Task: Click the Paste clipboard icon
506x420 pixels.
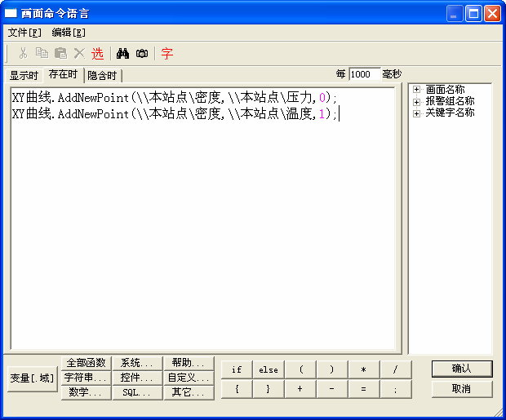Action: (x=60, y=54)
